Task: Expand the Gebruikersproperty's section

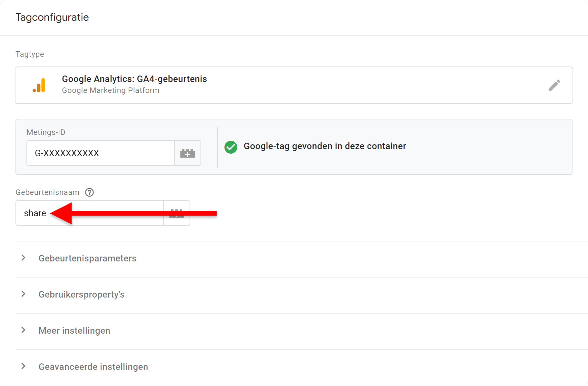Action: tap(82, 294)
